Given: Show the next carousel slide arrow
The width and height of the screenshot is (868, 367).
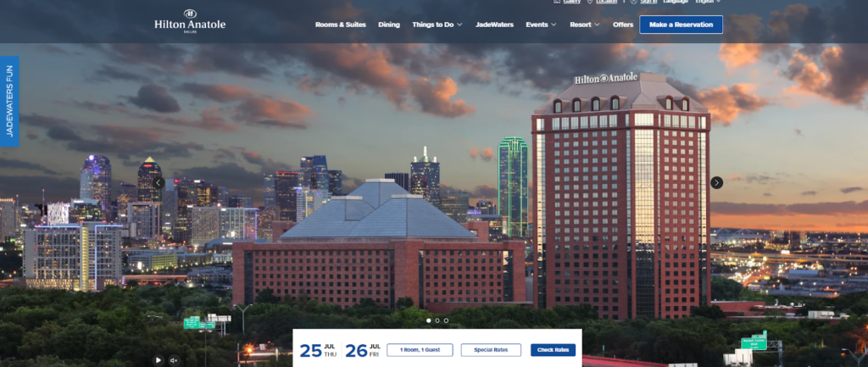Looking at the screenshot, I should [x=716, y=183].
